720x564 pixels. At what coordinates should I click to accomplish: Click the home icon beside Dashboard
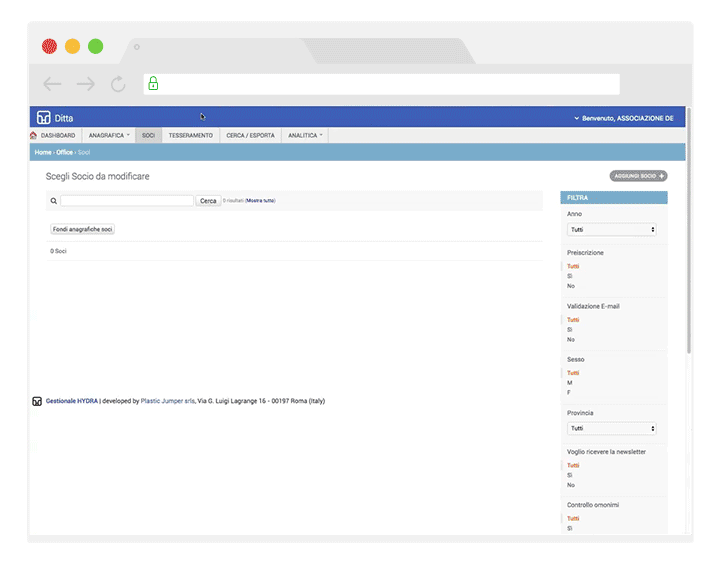(x=34, y=135)
